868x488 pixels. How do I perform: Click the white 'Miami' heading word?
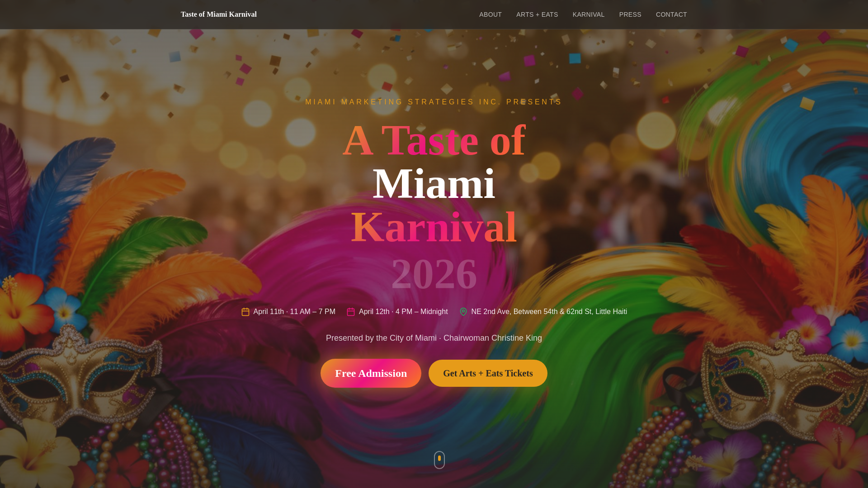point(434,183)
